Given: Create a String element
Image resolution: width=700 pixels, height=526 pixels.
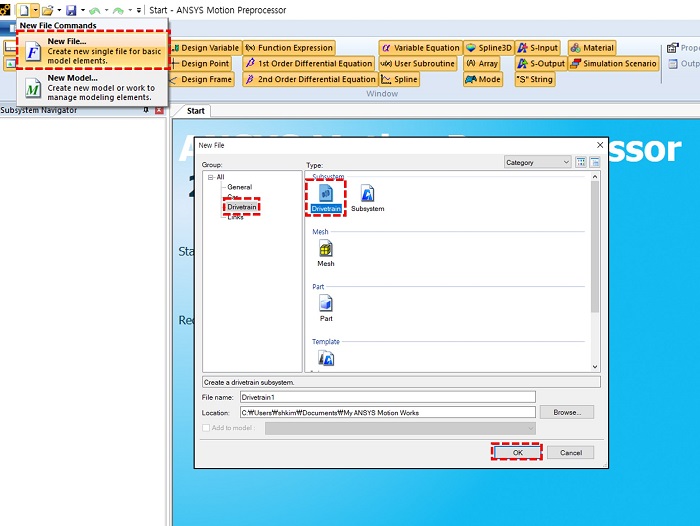Looking at the screenshot, I should point(535,79).
